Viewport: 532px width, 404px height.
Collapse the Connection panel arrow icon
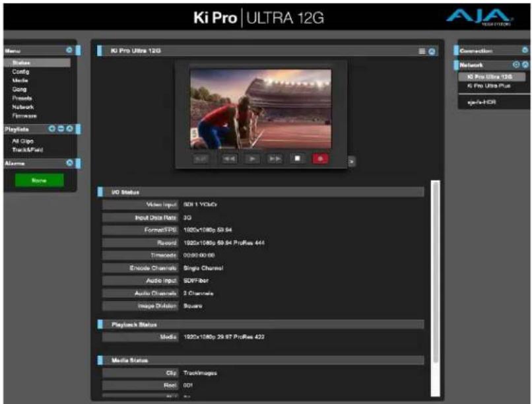(x=525, y=50)
